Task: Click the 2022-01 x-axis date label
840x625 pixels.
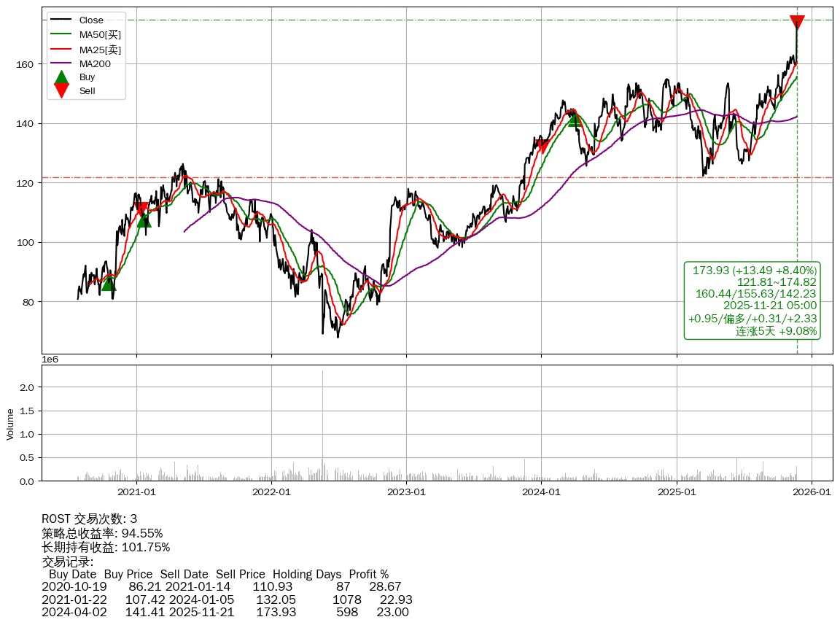Action: click(x=271, y=492)
